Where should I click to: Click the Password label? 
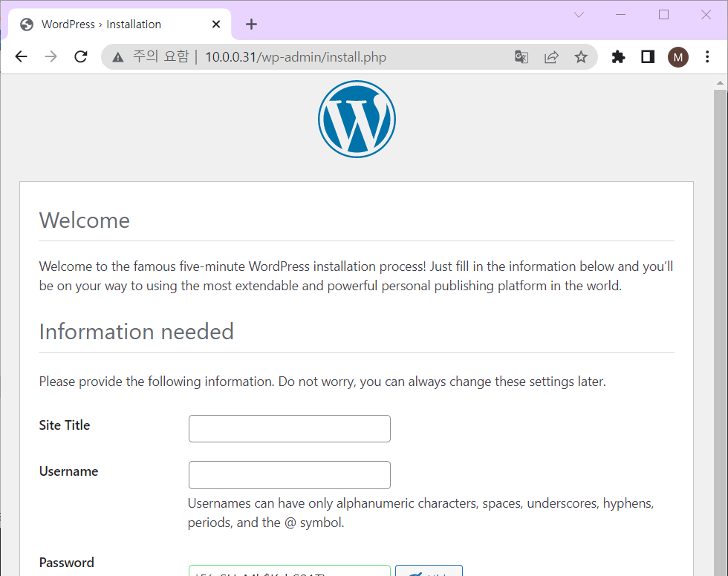click(x=66, y=563)
